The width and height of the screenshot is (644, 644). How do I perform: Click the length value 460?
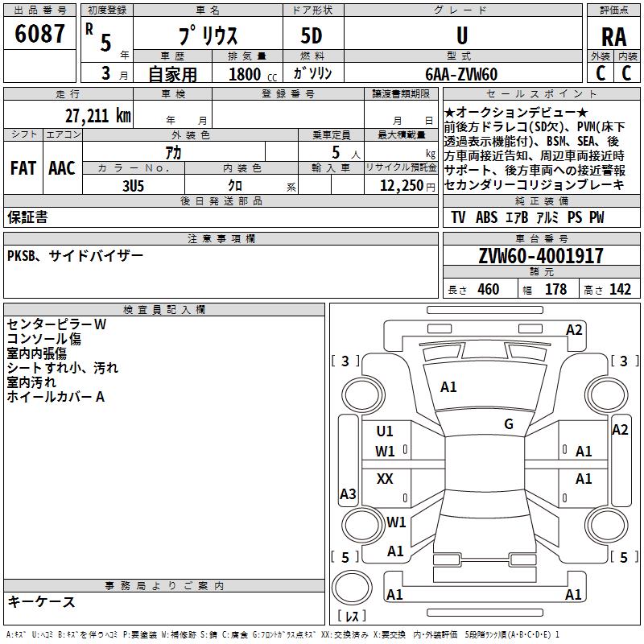click(x=489, y=289)
